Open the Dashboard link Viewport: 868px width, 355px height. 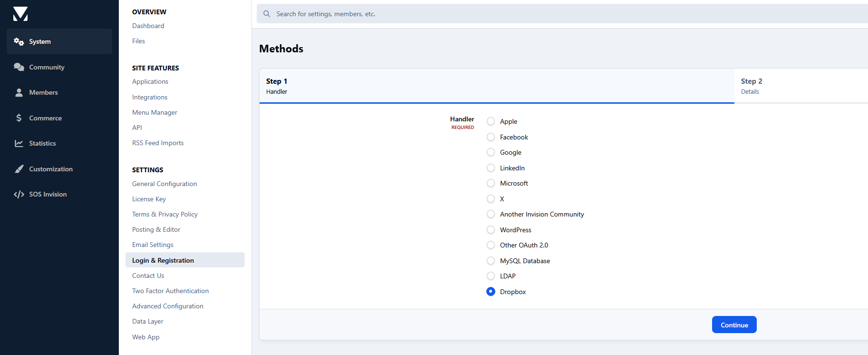[x=148, y=26]
